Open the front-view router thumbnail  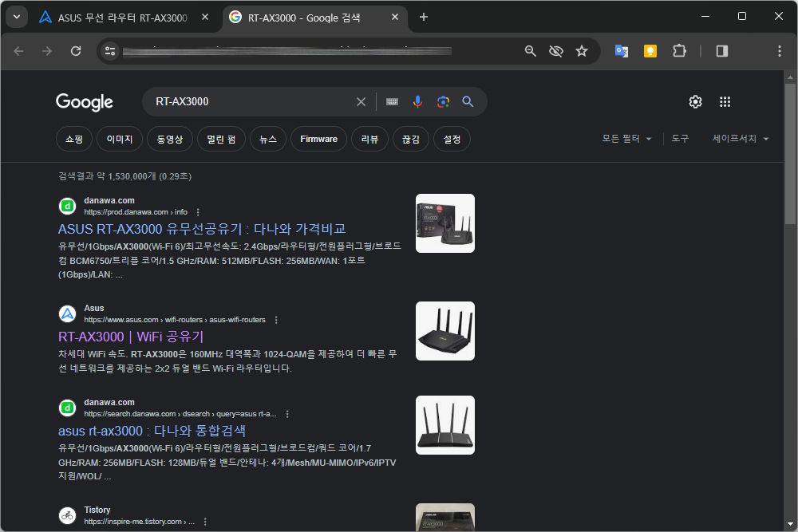pyautogui.click(x=444, y=425)
